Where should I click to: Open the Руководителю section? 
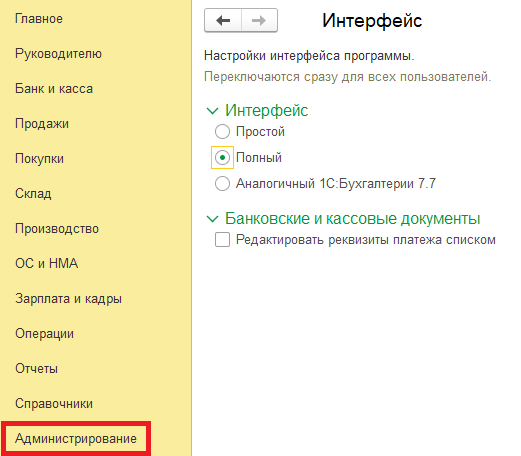(x=58, y=54)
